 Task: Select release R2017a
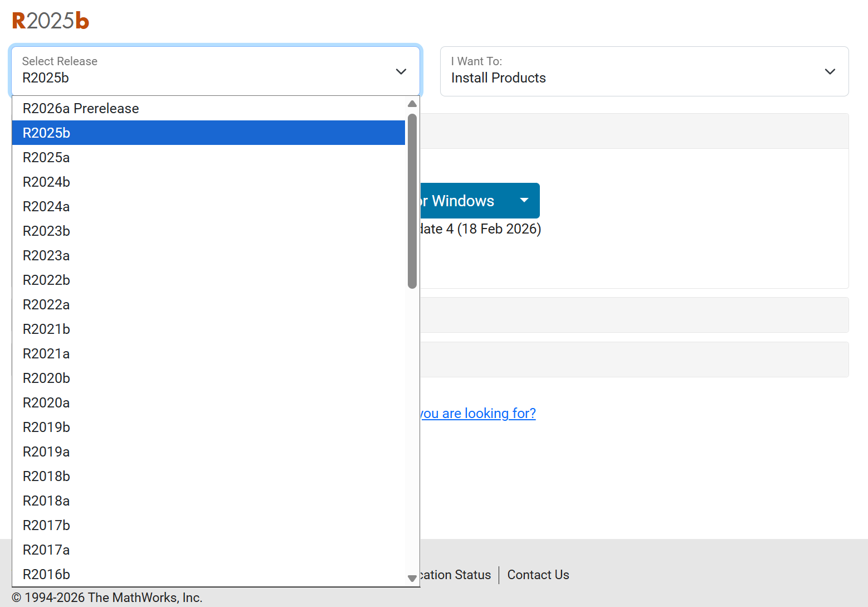point(209,550)
